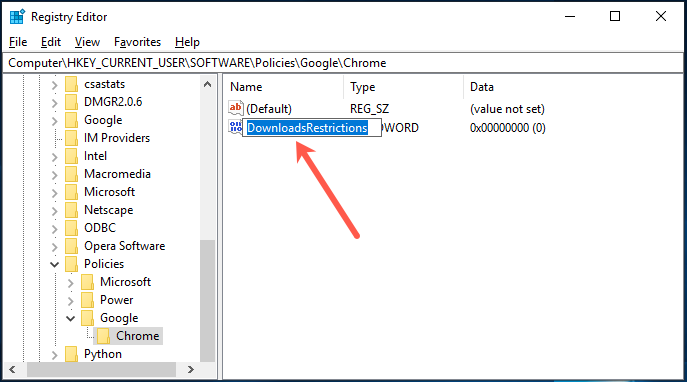Image resolution: width=687 pixels, height=382 pixels.
Task: Click the registry path address bar
Action: point(343,63)
